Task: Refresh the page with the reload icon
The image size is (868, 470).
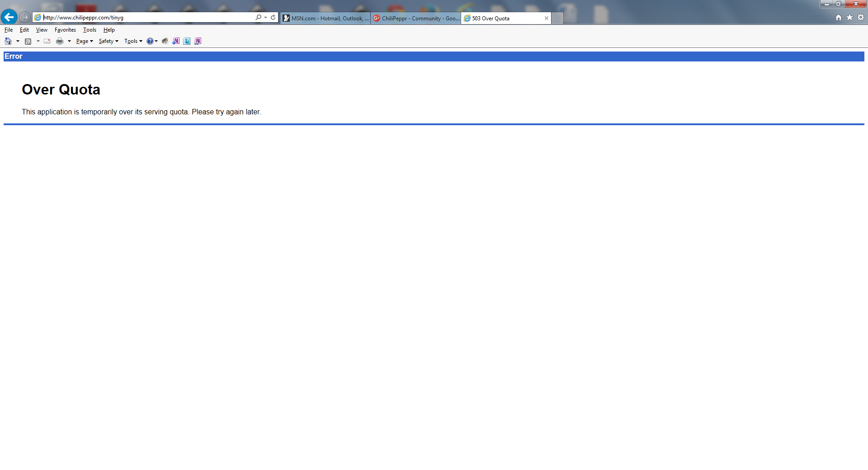Action: (273, 18)
